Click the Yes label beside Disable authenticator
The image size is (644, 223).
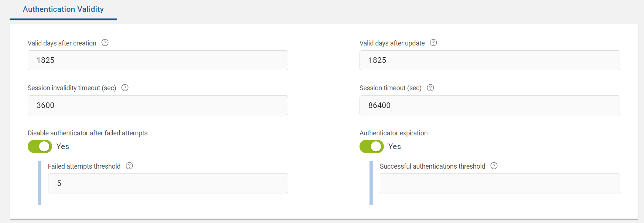tap(63, 146)
